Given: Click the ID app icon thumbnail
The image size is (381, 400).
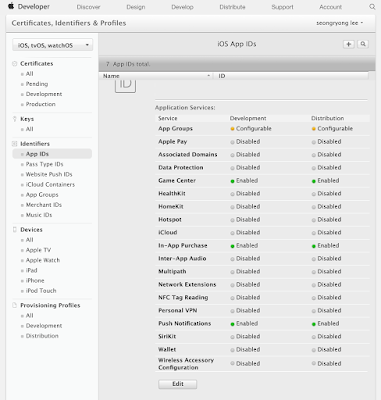Looking at the screenshot, I should click(125, 86).
